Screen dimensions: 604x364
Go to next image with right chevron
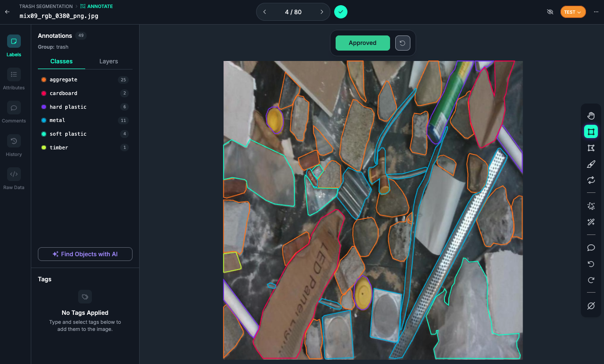pos(322,12)
